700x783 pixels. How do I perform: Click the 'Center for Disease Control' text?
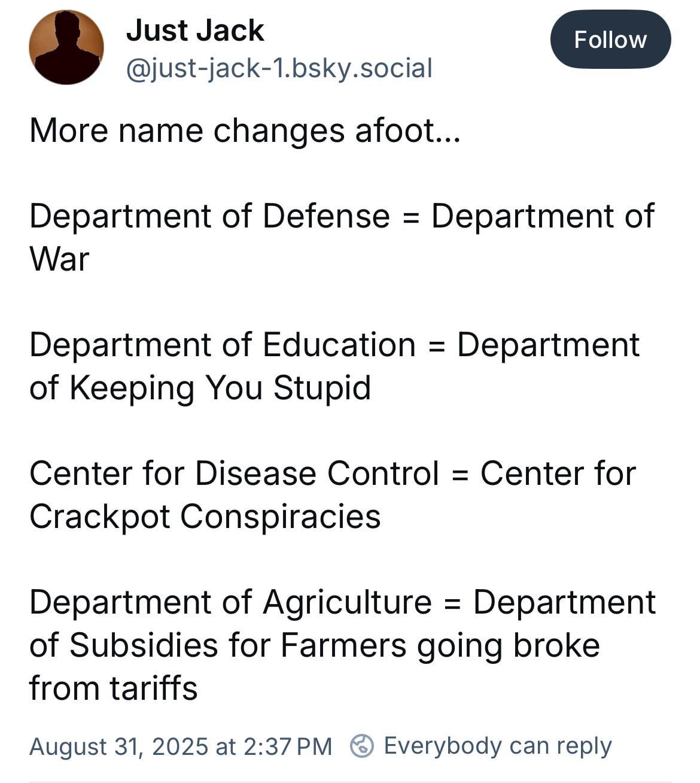[234, 474]
